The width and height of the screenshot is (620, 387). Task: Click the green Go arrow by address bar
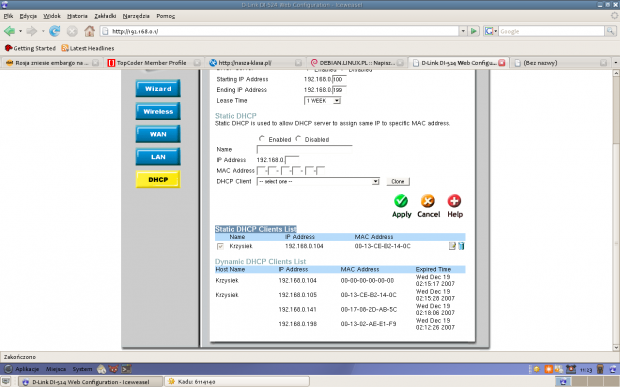(474, 31)
